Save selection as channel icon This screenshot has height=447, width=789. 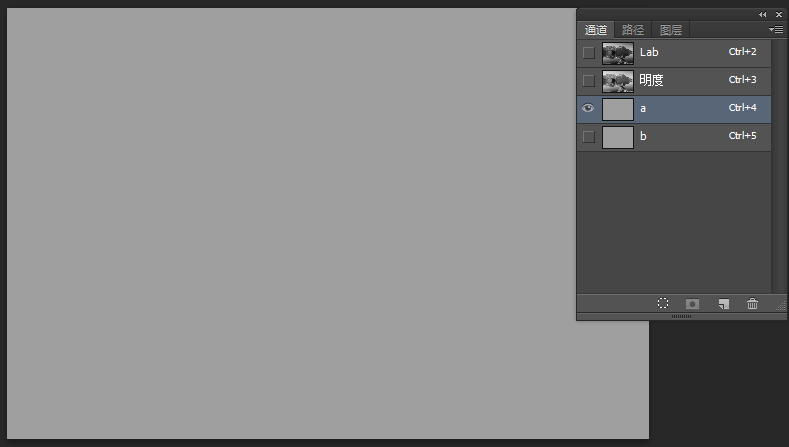click(692, 304)
